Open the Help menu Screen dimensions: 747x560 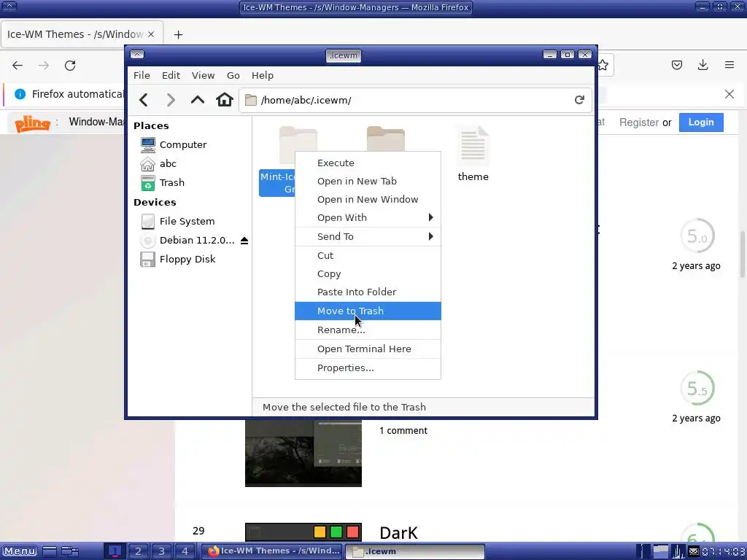point(263,75)
